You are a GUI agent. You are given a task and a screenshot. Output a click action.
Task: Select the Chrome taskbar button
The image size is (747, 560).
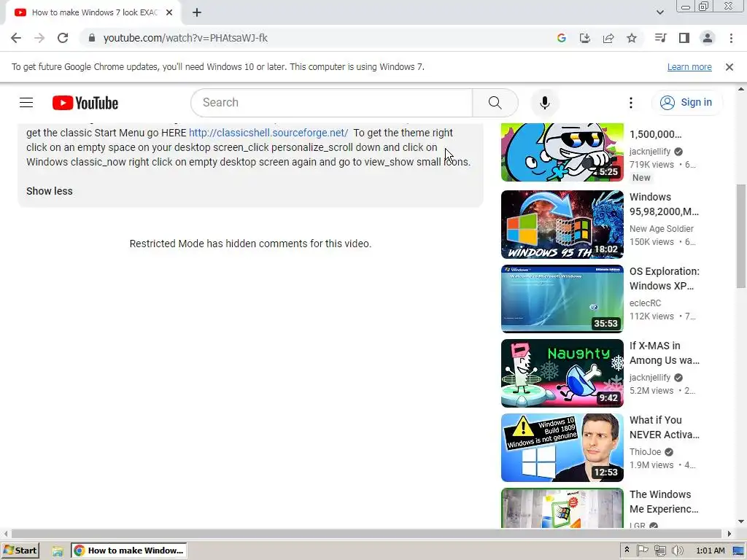click(129, 551)
